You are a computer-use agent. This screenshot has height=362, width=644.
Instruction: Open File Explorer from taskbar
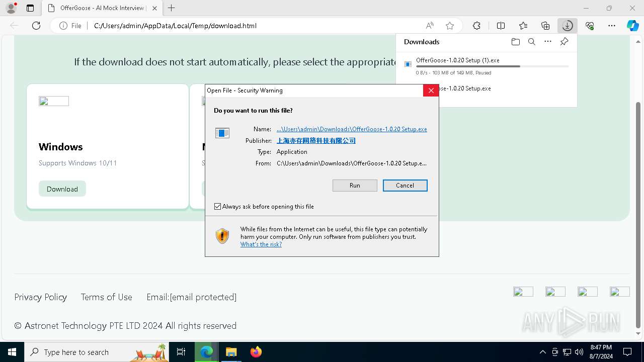click(x=231, y=352)
